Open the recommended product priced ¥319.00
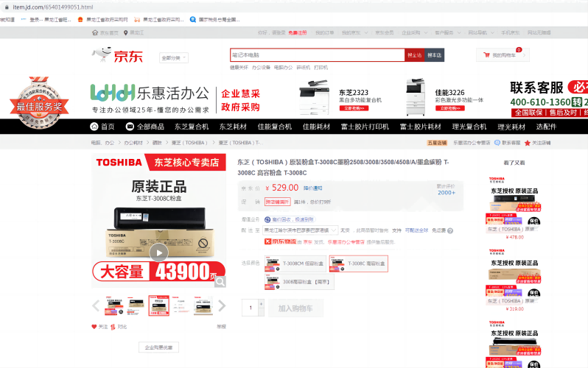The width and height of the screenshot is (588, 368). click(514, 280)
